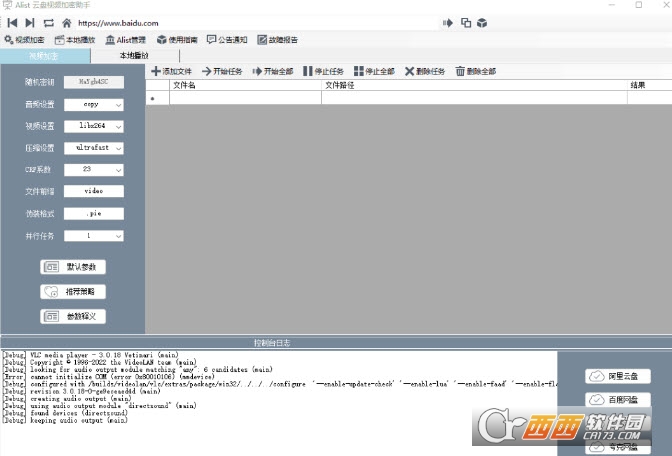Open 公告通知 announcements menu
This screenshot has height=456, width=672.
pos(227,40)
